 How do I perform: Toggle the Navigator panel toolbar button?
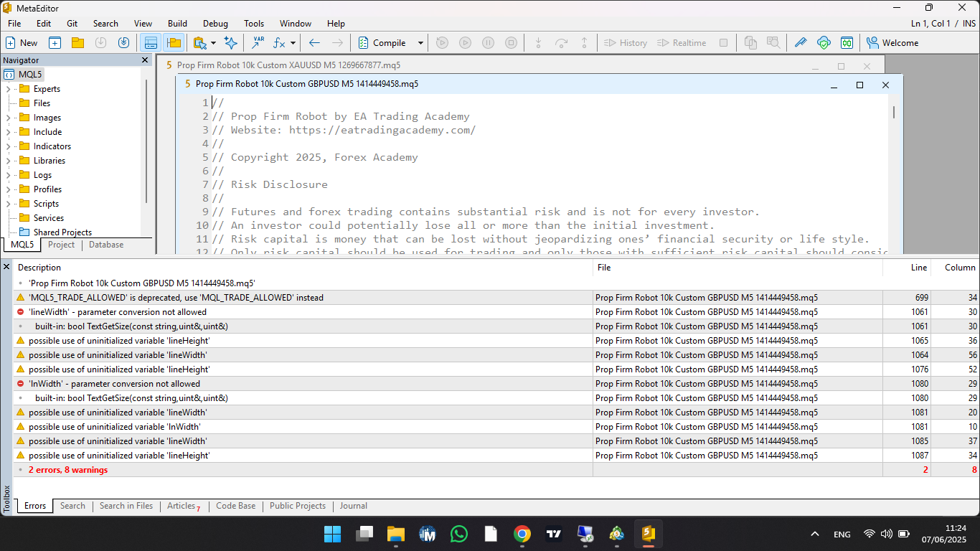pyautogui.click(x=174, y=43)
